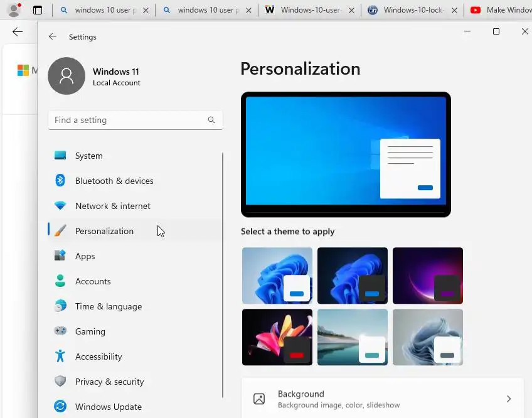
Task: Click the sidebar vertical scrollbar
Action: [223, 275]
